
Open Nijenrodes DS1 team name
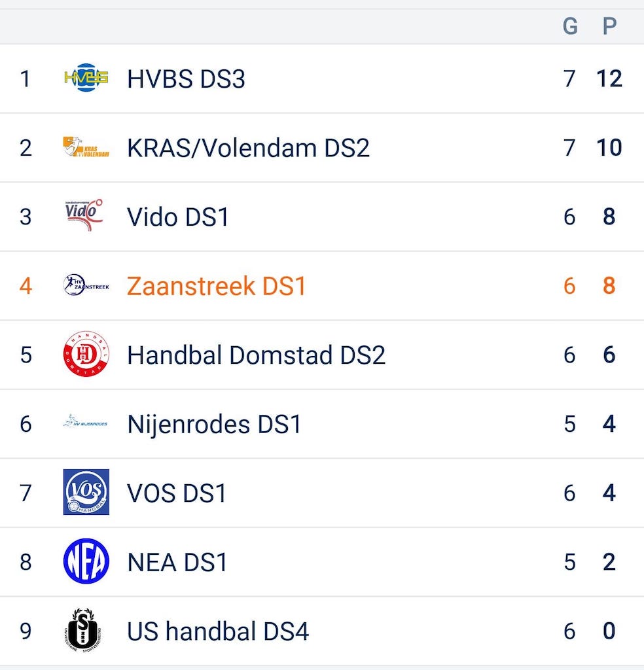(x=214, y=424)
